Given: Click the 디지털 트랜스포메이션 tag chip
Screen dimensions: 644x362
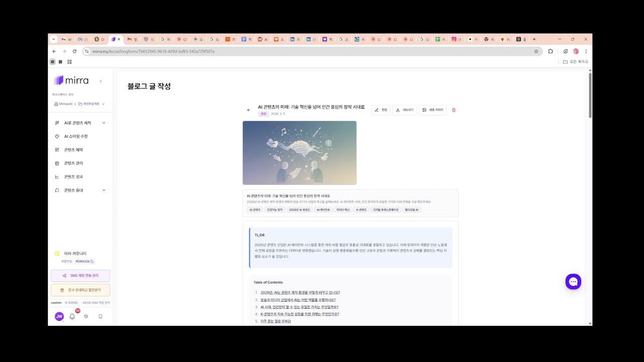Looking at the screenshot, I should tap(386, 210).
